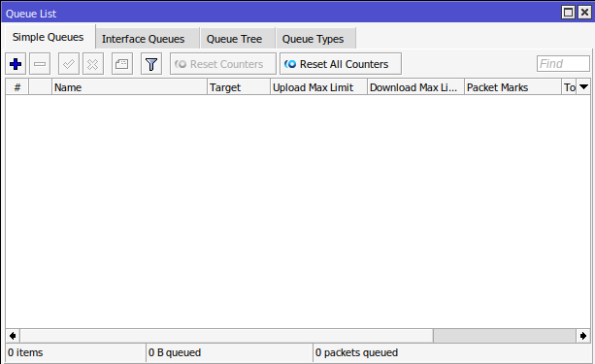Image resolution: width=595 pixels, height=364 pixels.
Task: Open the column chooser dropdown arrow
Action: 583,87
